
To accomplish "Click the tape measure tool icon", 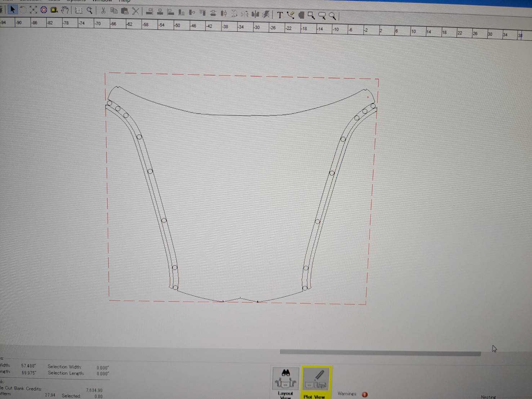I will coord(54,10).
